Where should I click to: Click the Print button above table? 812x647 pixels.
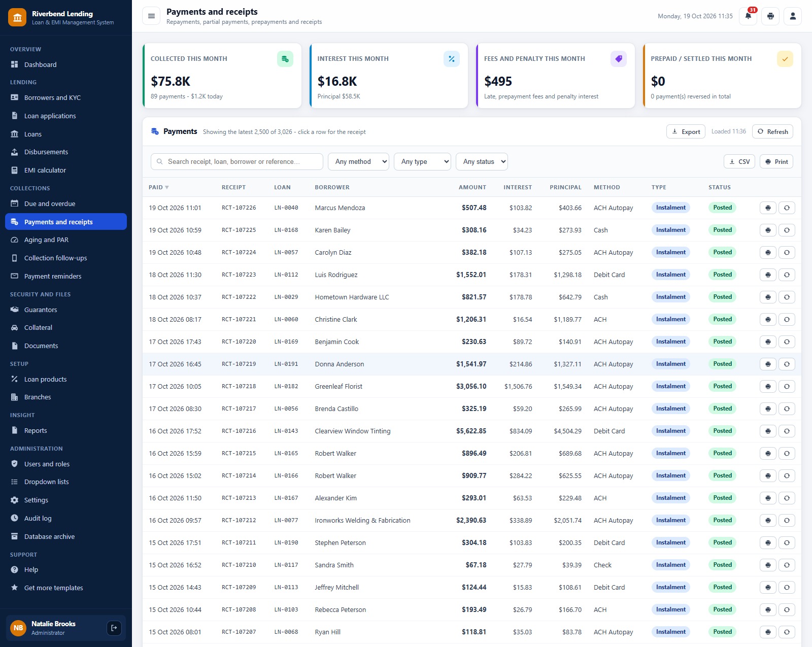(776, 162)
